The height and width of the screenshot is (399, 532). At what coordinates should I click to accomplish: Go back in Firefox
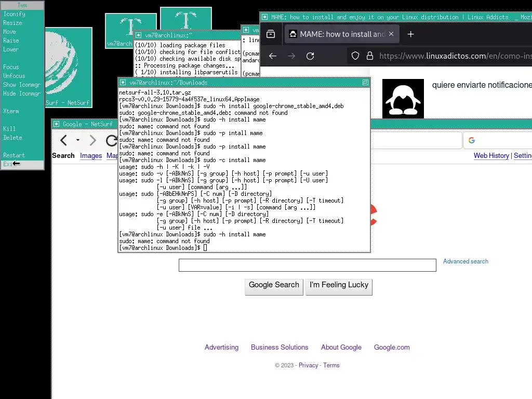click(273, 56)
